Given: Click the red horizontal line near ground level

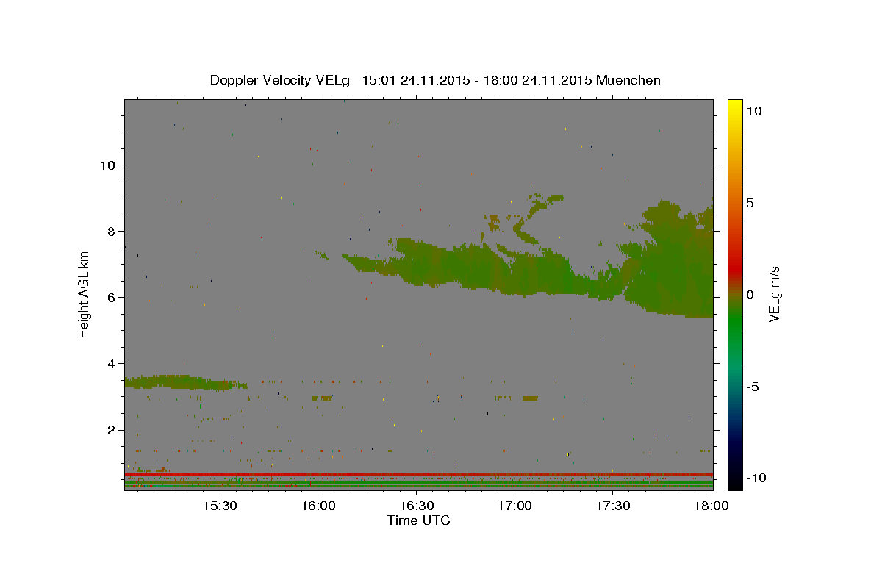Looking at the screenshot, I should pyautogui.click(x=418, y=474).
